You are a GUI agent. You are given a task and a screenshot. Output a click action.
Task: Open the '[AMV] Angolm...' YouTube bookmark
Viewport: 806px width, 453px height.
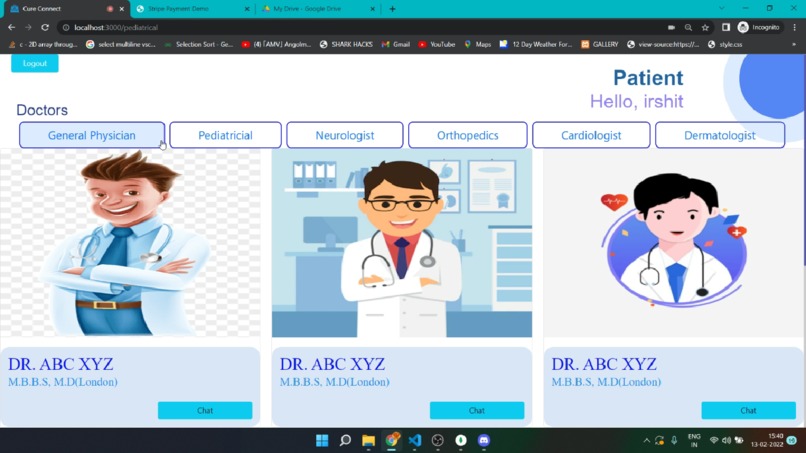[x=277, y=44]
